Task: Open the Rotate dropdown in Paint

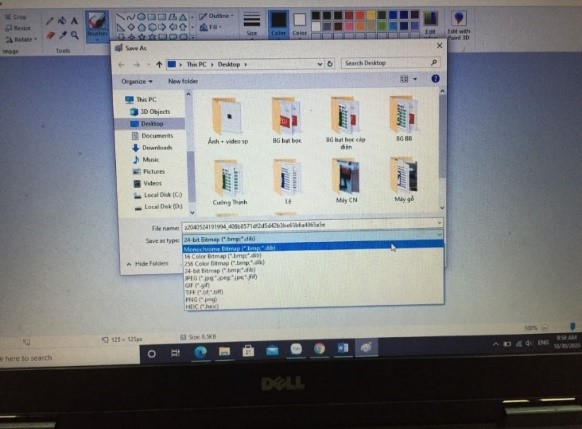Action: (x=22, y=39)
